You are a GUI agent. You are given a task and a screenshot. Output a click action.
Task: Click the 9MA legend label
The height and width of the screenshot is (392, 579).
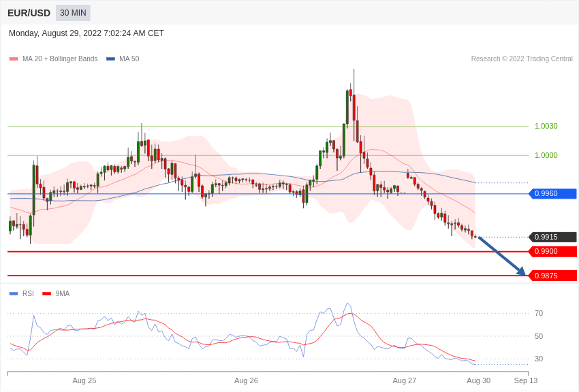63,294
